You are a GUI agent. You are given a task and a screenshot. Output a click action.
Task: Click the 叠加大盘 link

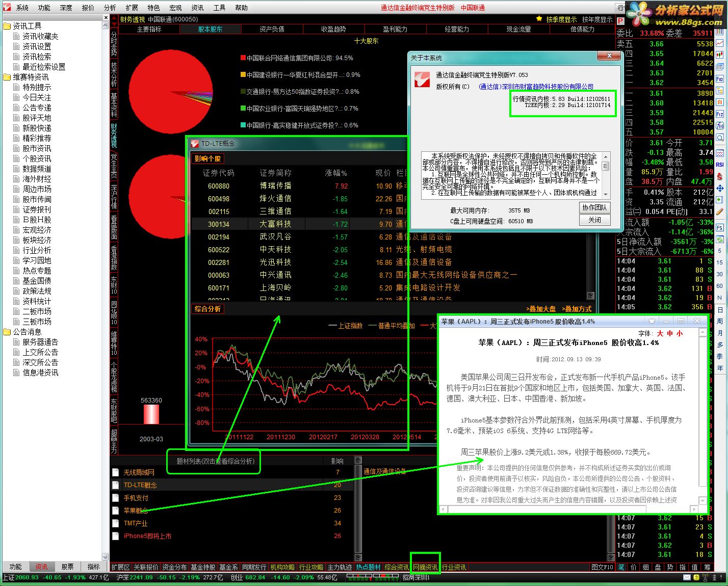tap(541, 309)
